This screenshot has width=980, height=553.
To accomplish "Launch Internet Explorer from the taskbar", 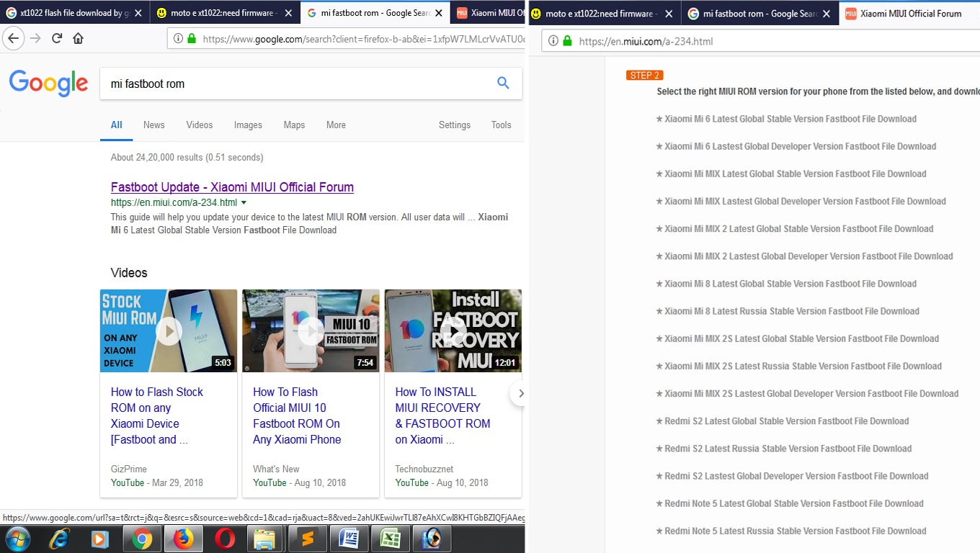I will point(59,539).
